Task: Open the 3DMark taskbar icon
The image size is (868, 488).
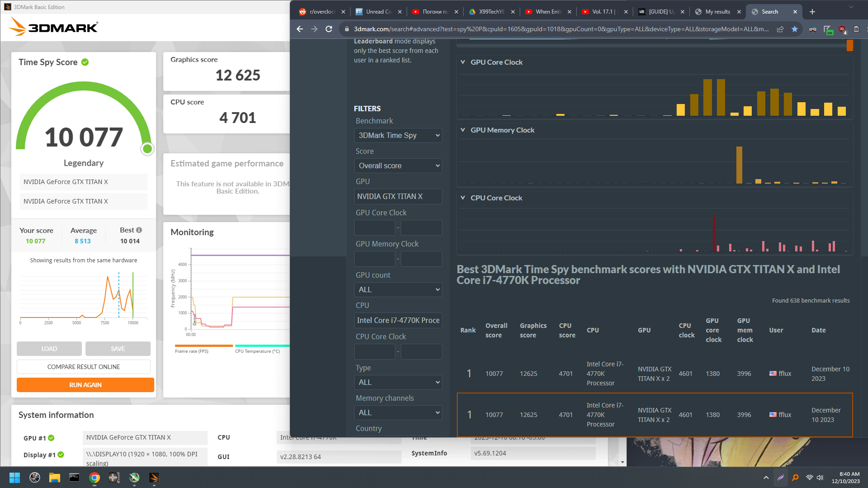Action: point(154,478)
